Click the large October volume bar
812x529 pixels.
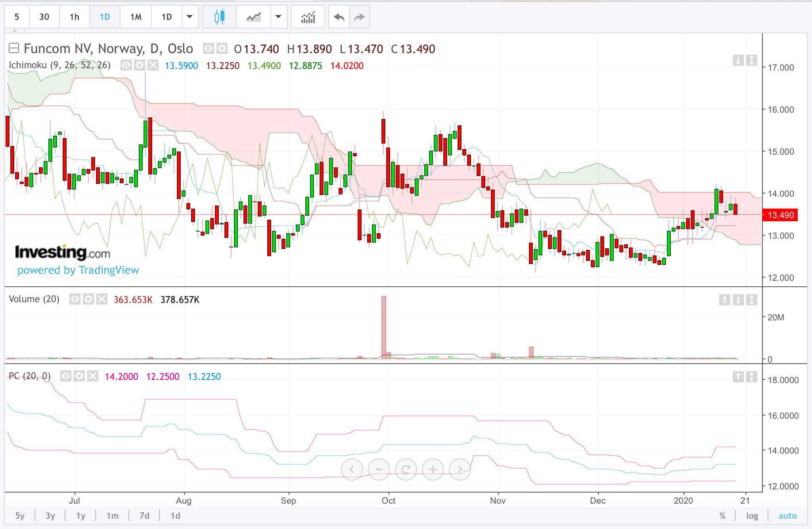pyautogui.click(x=384, y=327)
